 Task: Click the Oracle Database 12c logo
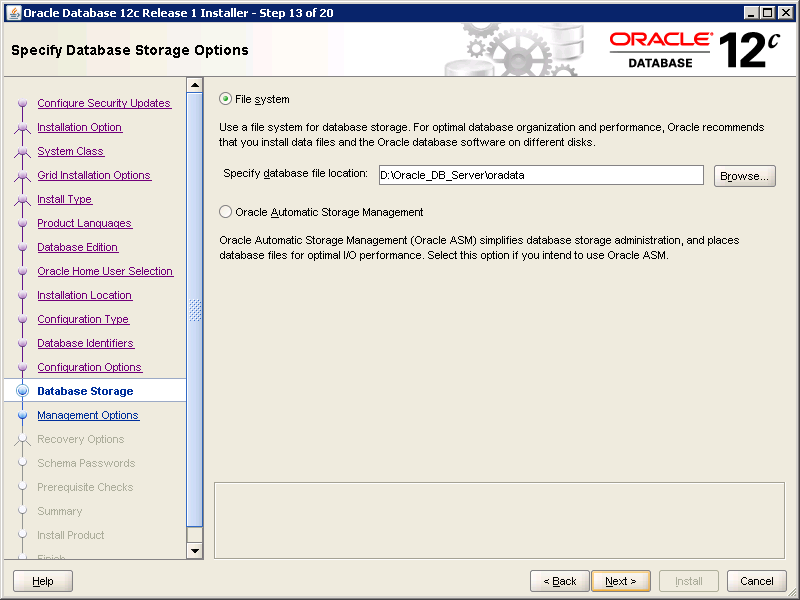[695, 49]
